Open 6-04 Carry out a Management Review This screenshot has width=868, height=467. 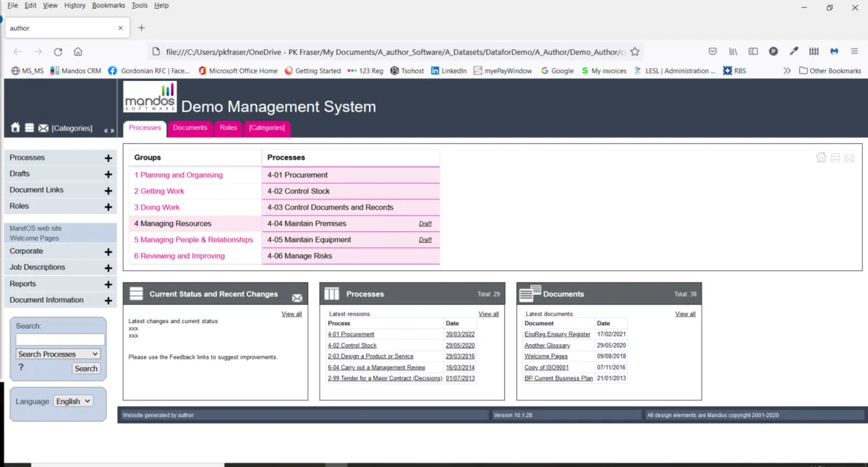point(377,367)
